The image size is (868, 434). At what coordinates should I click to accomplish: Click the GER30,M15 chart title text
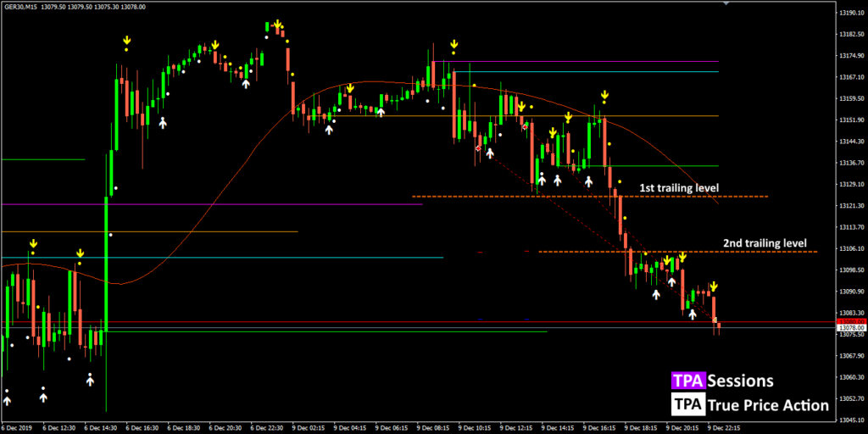[x=25, y=7]
